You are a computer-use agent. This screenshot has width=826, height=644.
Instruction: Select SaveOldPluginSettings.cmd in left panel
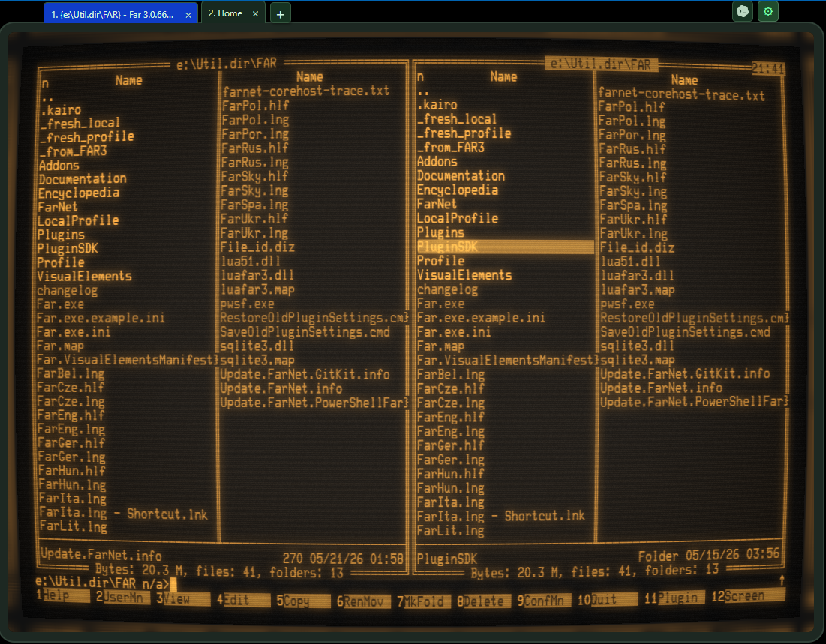305,332
